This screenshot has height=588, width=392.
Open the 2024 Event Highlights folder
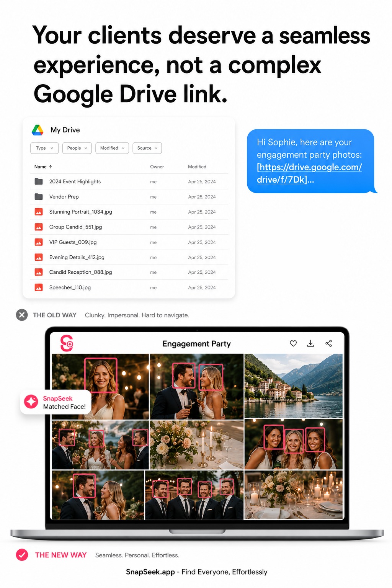[x=129, y=181]
